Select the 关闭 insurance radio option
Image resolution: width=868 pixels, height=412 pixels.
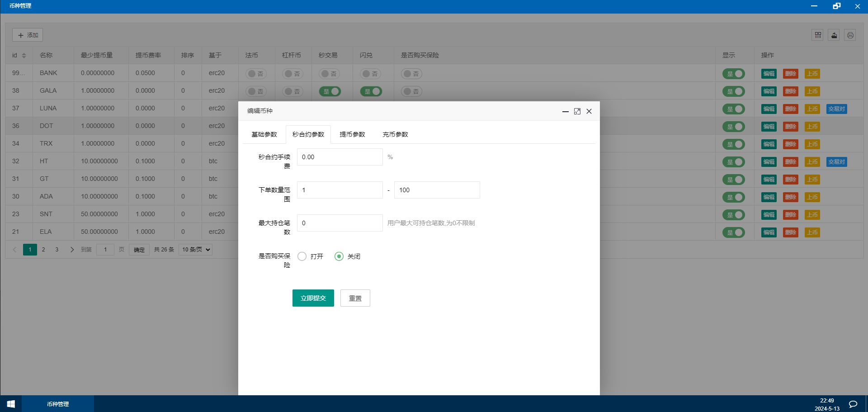[339, 256]
